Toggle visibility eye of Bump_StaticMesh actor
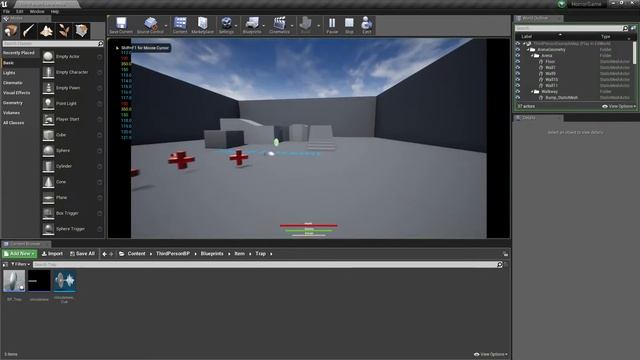This screenshot has height=360, width=640. click(518, 98)
